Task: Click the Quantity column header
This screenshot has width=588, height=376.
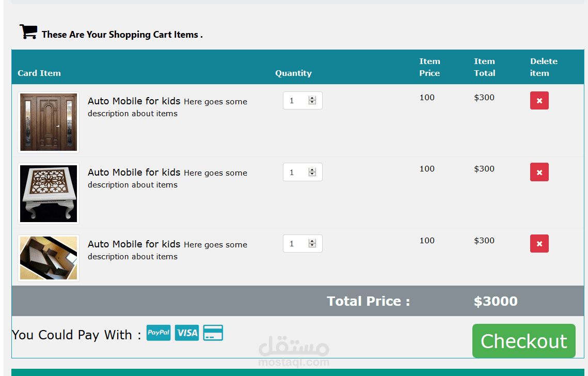Action: [x=294, y=73]
